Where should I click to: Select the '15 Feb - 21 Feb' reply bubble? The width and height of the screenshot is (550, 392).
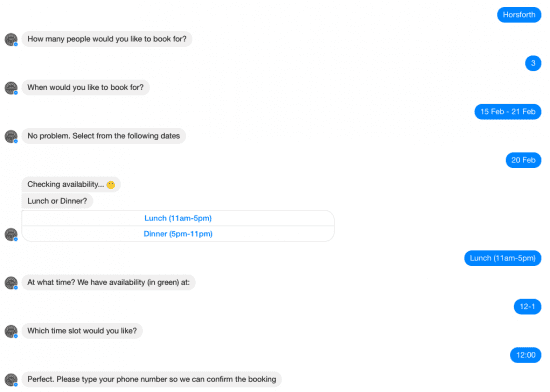click(508, 111)
